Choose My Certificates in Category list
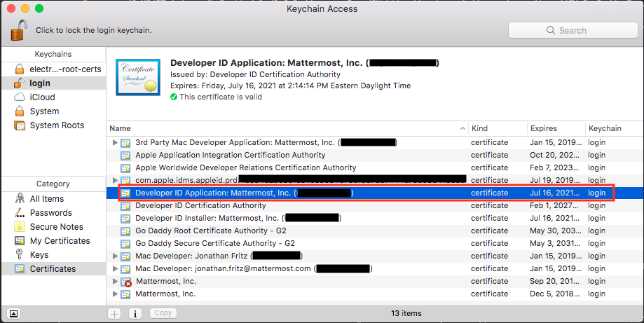Screen dimensions: 644x323 (60, 241)
